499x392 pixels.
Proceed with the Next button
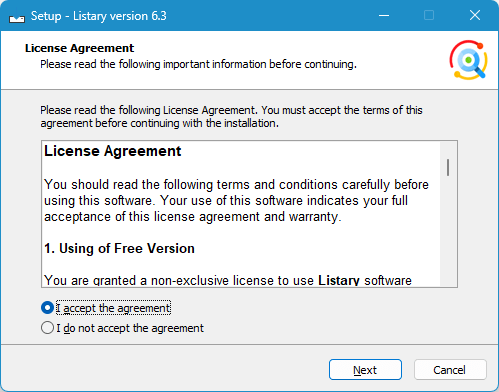(365, 370)
